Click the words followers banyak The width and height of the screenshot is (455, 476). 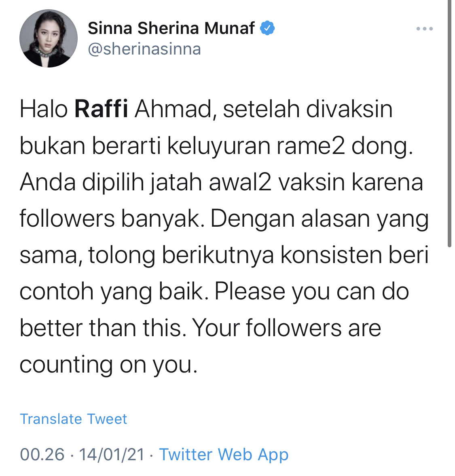point(112,219)
